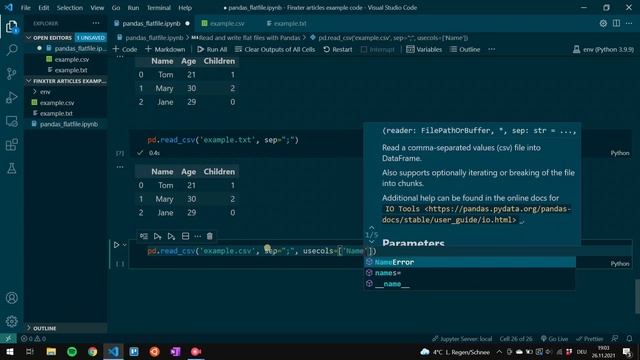The height and width of the screenshot is (360, 640).
Task: Open the Manage gear in activity bar
Action: pos(11,321)
